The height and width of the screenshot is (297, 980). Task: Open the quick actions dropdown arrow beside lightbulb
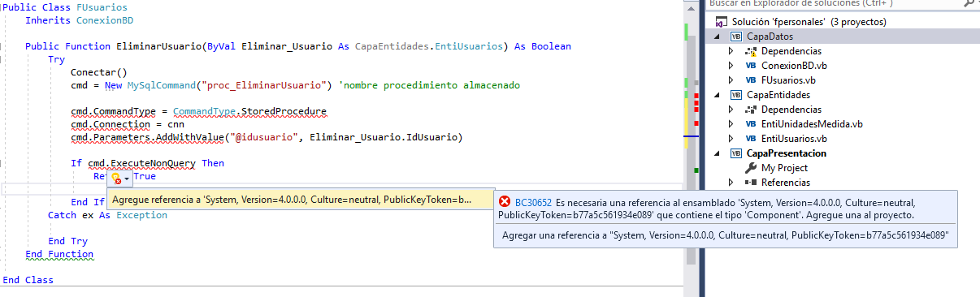coord(127,178)
